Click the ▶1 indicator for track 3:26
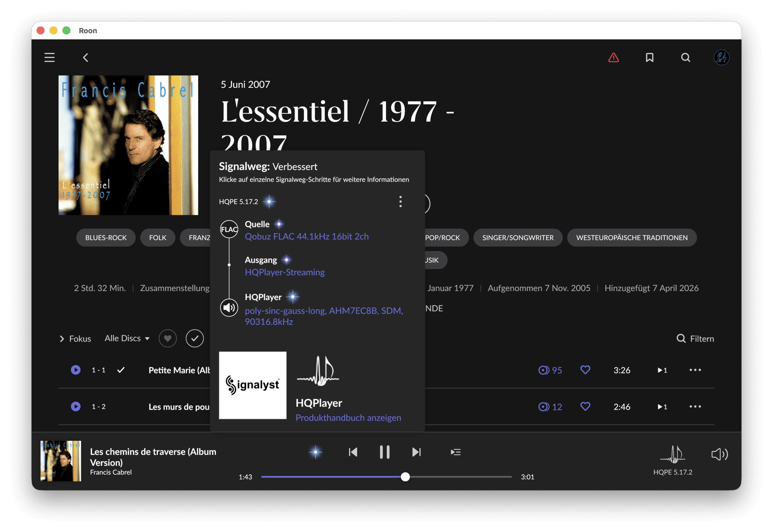773x532 pixels. point(662,370)
